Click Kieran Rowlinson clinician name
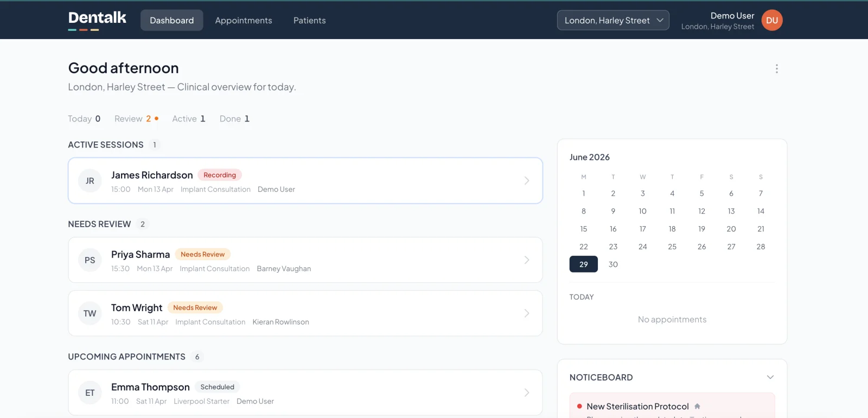 (x=280, y=322)
